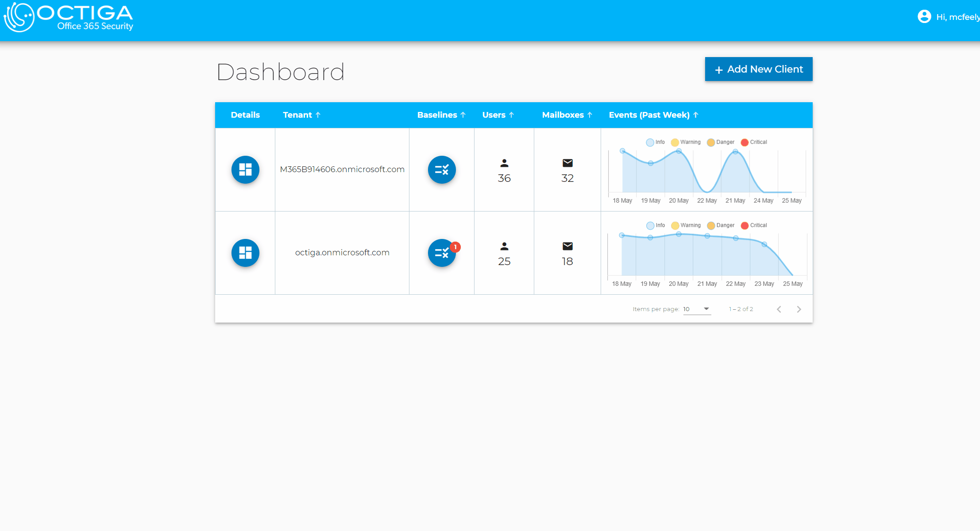
Task: Select the Octiga logo in the header
Action: [68, 17]
